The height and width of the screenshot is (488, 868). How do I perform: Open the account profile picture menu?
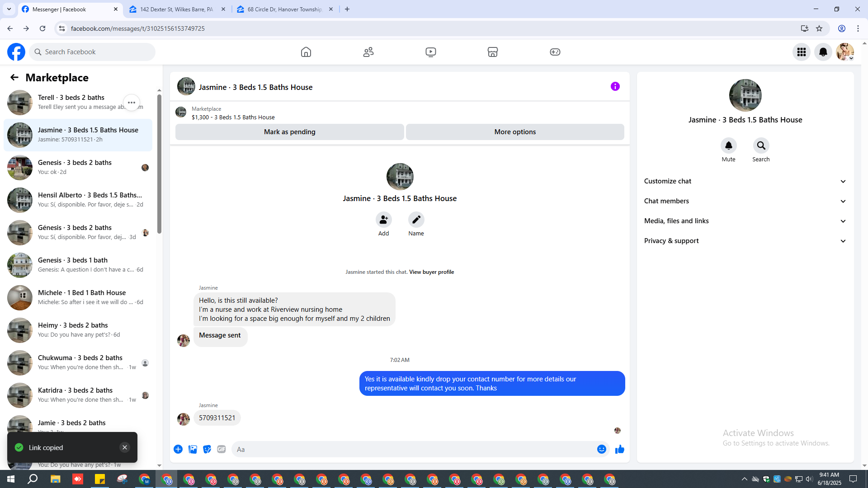[x=845, y=52]
